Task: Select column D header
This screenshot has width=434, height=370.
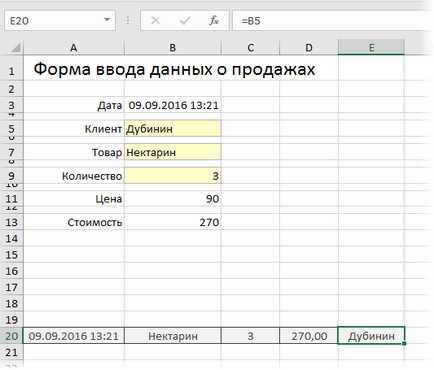Action: click(309, 48)
